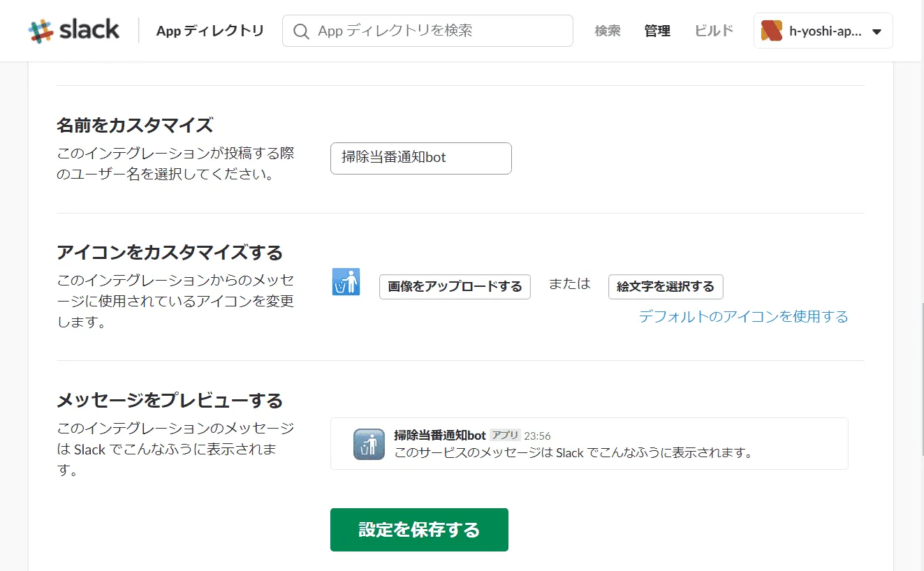Click the 23:56 timestamp in preview
This screenshot has height=571, width=924.
tap(538, 435)
